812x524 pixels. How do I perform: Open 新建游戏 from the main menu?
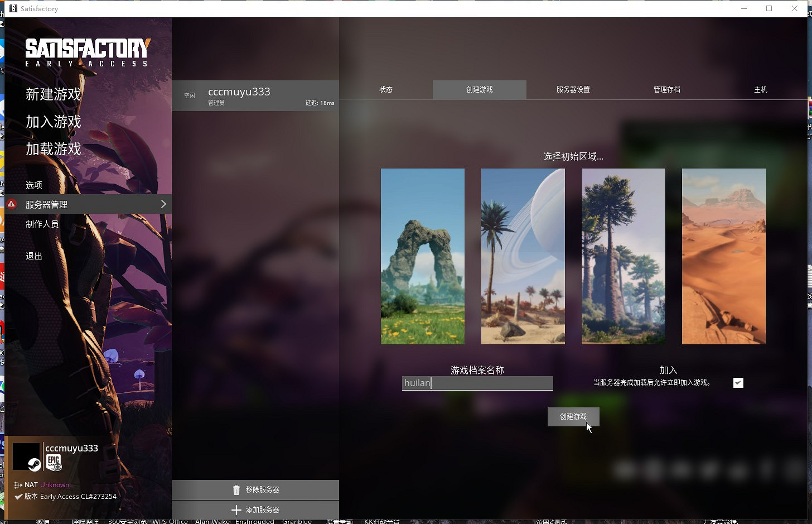pyautogui.click(x=54, y=94)
